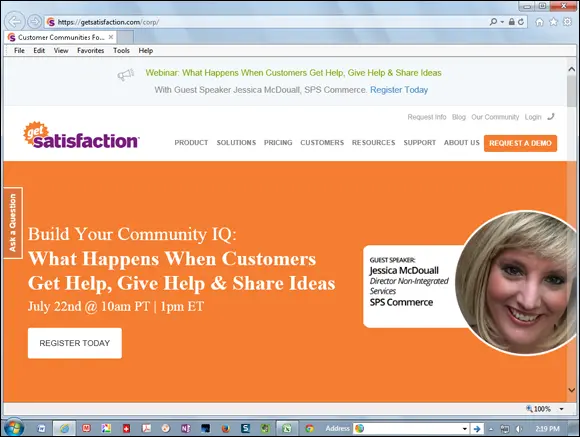580x437 pixels.
Task: Open the browser Home icon
Action: [x=539, y=22]
